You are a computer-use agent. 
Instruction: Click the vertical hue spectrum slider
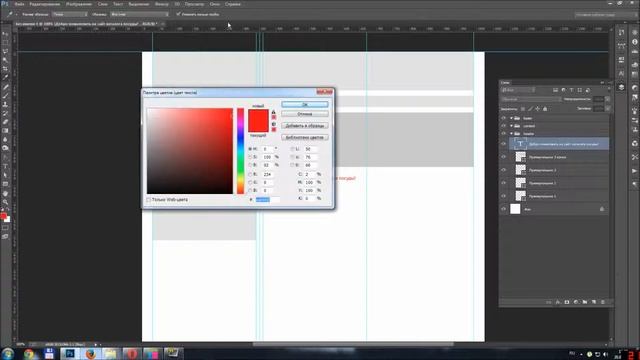(240, 151)
